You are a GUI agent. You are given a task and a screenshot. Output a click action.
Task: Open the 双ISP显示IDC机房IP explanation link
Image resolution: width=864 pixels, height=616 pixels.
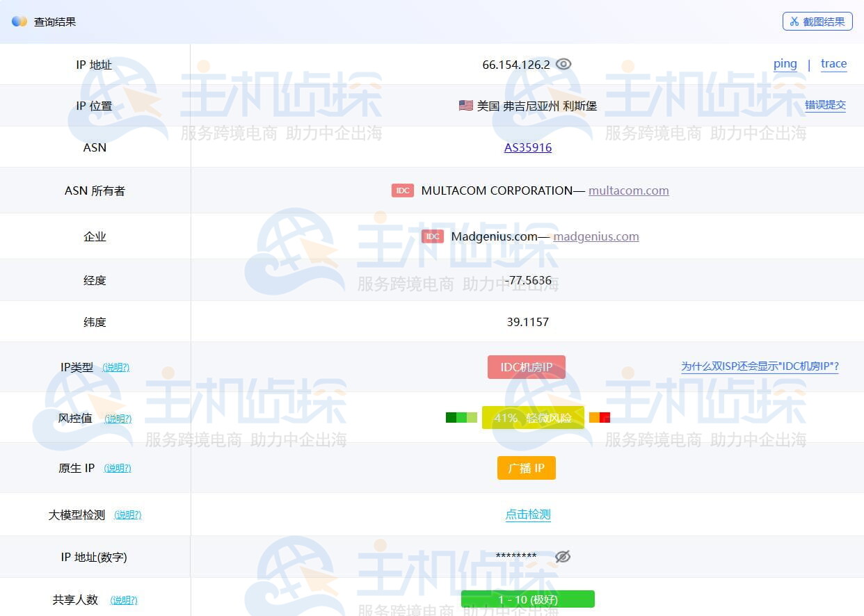tap(760, 366)
